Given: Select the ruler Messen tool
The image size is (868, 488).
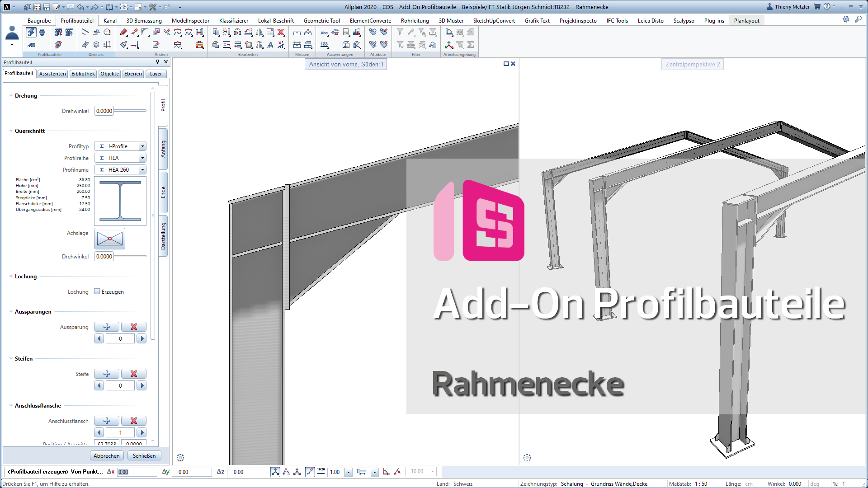Looking at the screenshot, I should coord(297,33).
